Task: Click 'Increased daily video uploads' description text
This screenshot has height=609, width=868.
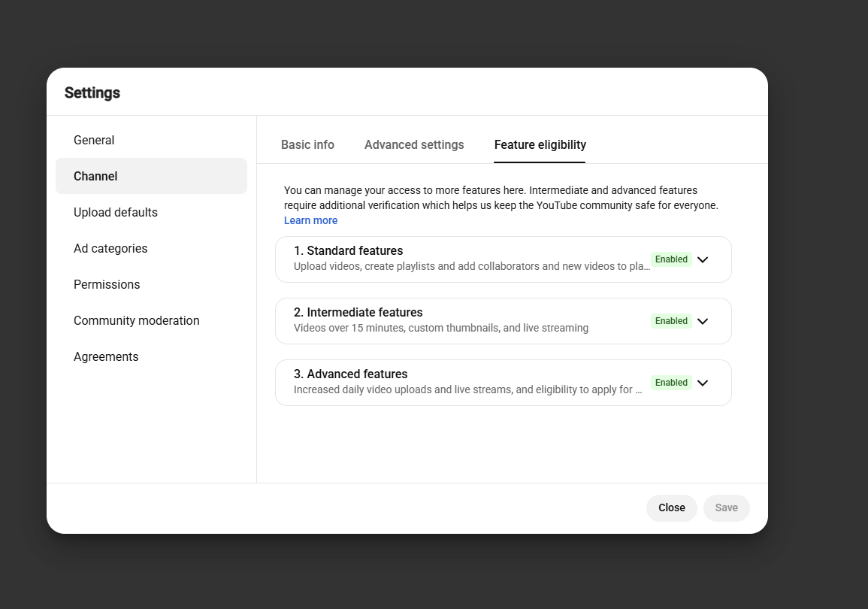Action: pyautogui.click(x=467, y=389)
